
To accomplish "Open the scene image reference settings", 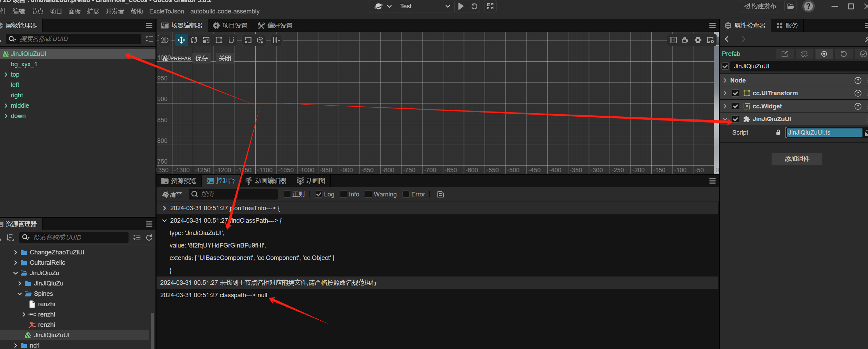I will pyautogui.click(x=710, y=40).
